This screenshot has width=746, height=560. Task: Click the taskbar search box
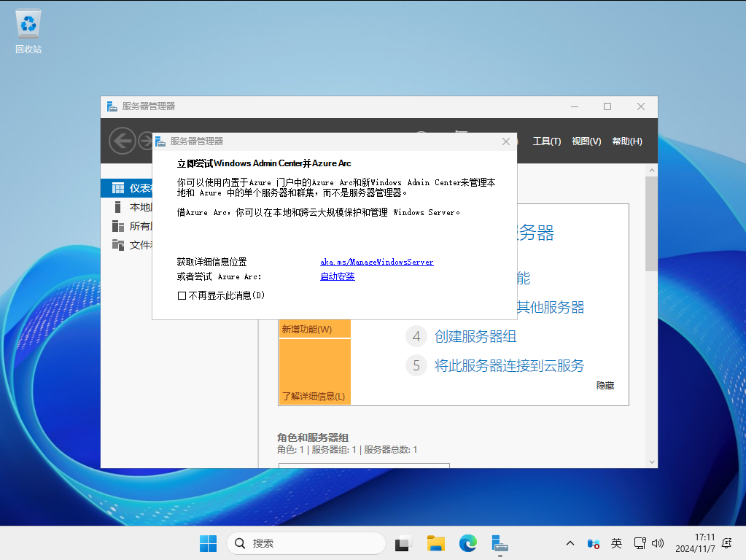pyautogui.click(x=306, y=543)
